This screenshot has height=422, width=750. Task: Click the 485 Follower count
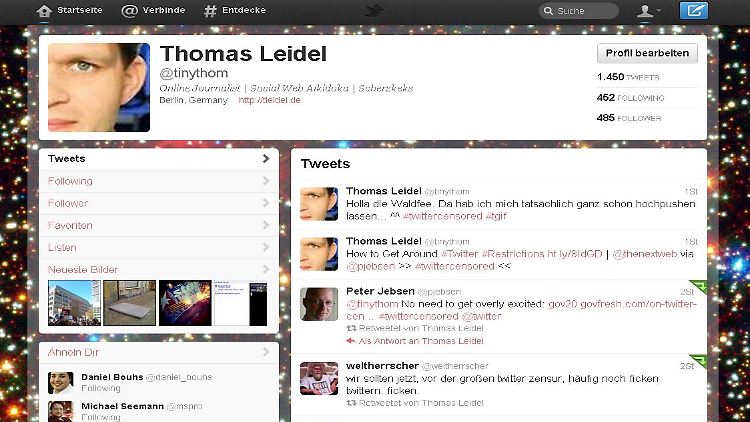tap(629, 118)
